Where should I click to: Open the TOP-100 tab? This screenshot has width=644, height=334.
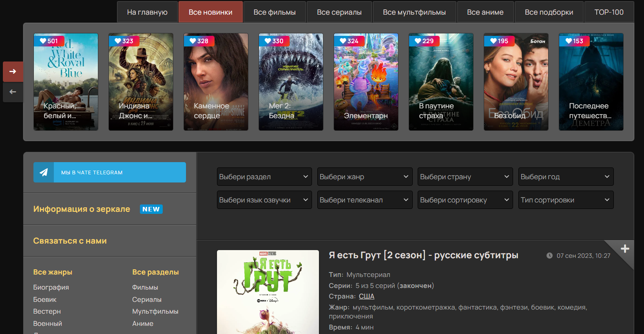click(609, 12)
